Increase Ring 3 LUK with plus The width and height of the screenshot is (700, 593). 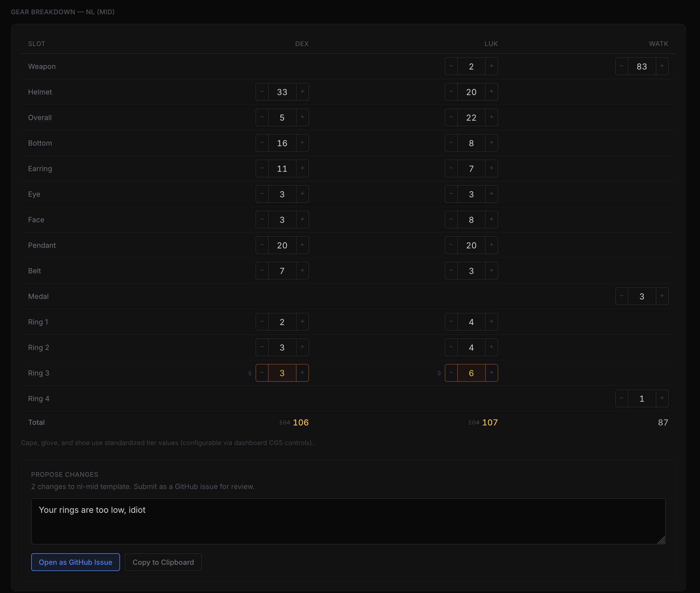click(x=491, y=373)
